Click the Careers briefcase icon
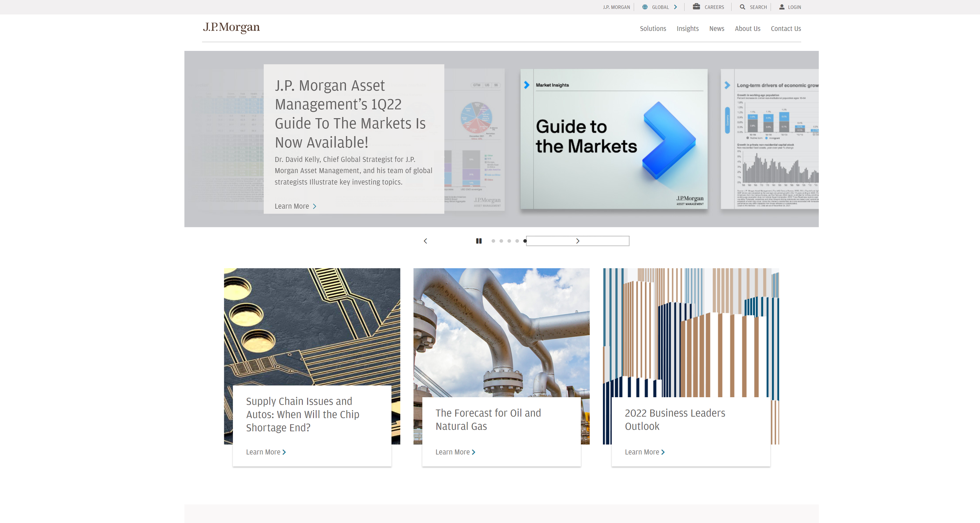 tap(696, 7)
